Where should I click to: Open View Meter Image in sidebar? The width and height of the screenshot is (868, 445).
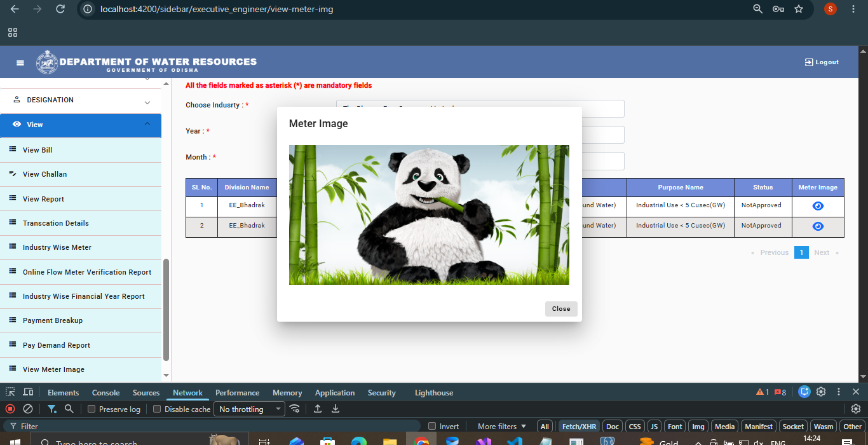click(x=81, y=369)
